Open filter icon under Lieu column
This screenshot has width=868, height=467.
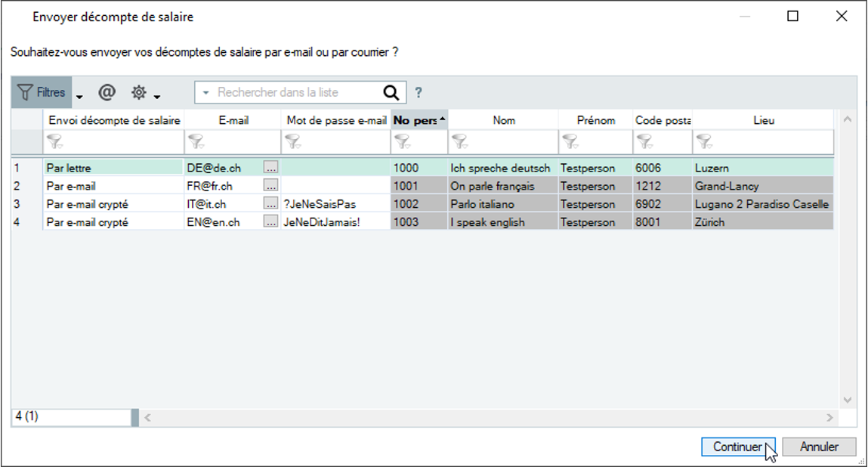(x=703, y=142)
